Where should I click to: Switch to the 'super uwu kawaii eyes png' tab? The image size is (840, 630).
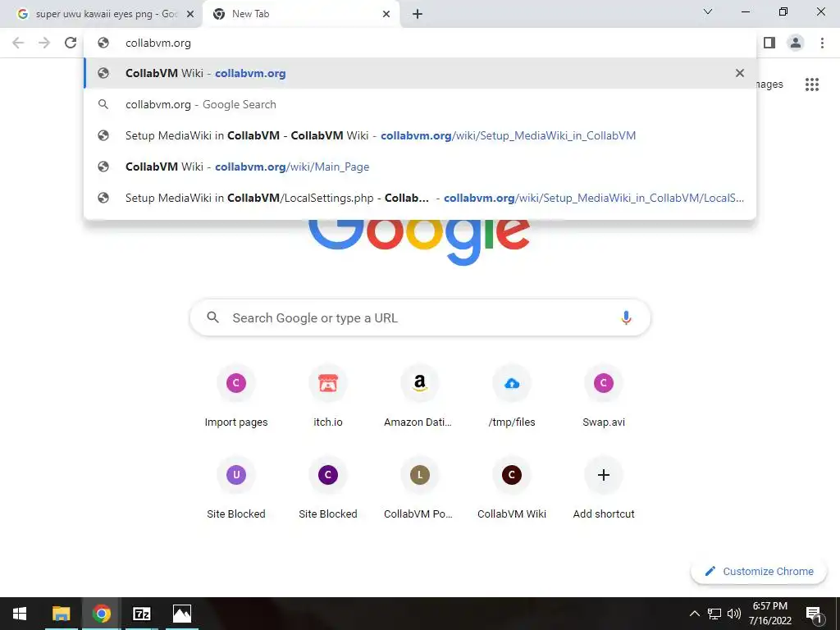[x=102, y=14]
